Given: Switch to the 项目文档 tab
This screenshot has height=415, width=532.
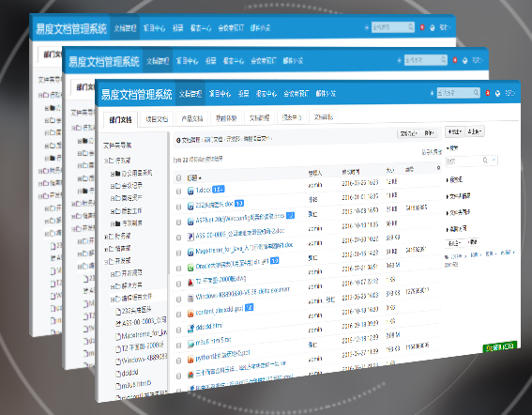Looking at the screenshot, I should point(157,119).
